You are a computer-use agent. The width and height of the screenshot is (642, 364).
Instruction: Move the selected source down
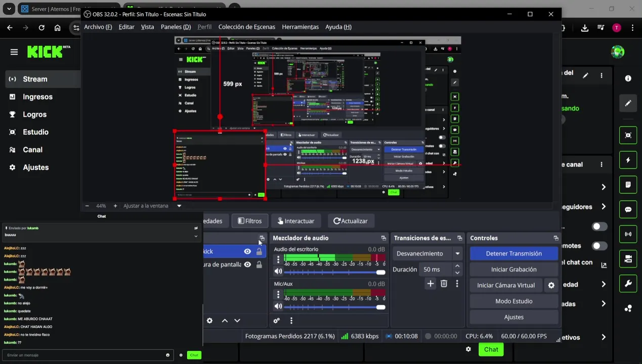click(x=237, y=321)
